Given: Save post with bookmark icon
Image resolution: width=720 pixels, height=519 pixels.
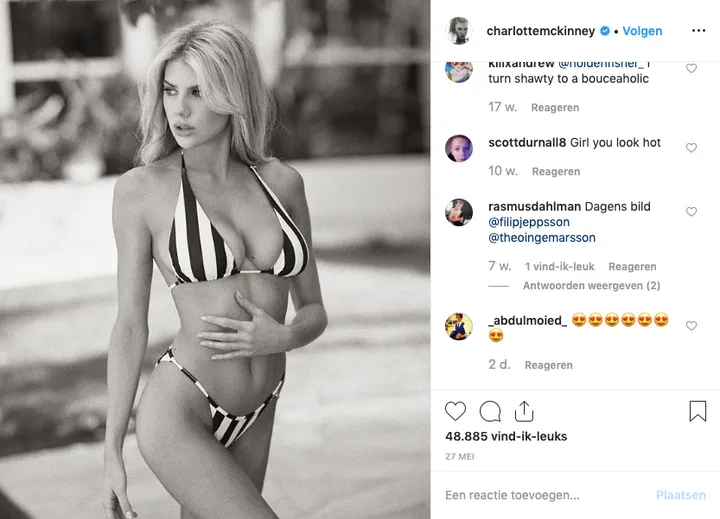Looking at the screenshot, I should click(x=698, y=411).
